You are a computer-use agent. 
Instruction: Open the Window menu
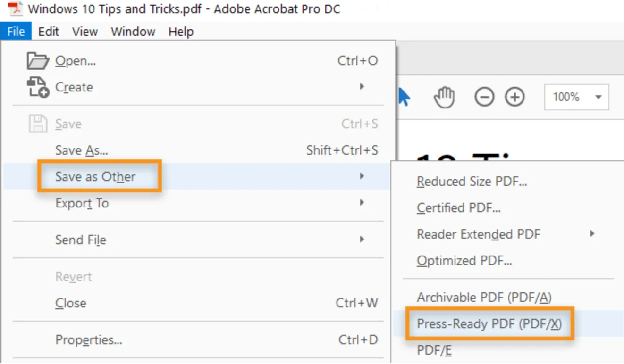[x=133, y=32]
